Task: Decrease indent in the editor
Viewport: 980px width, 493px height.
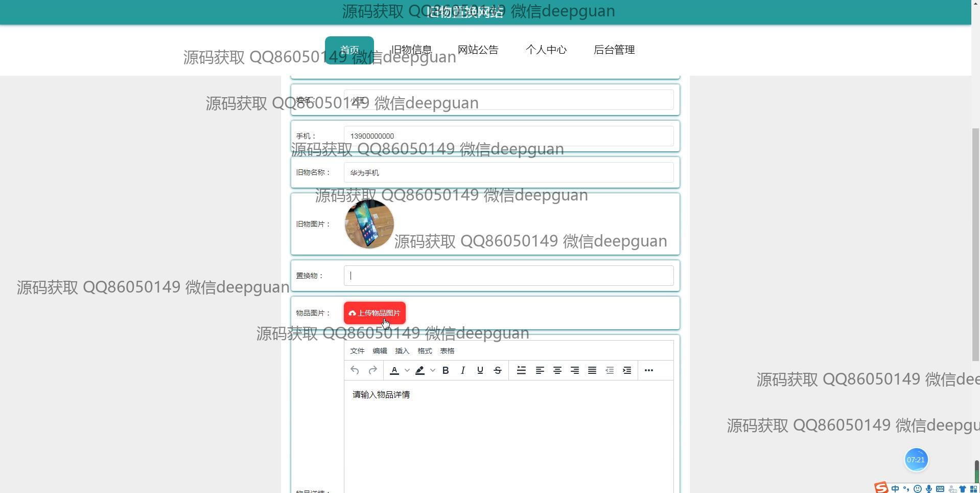Action: tap(610, 370)
